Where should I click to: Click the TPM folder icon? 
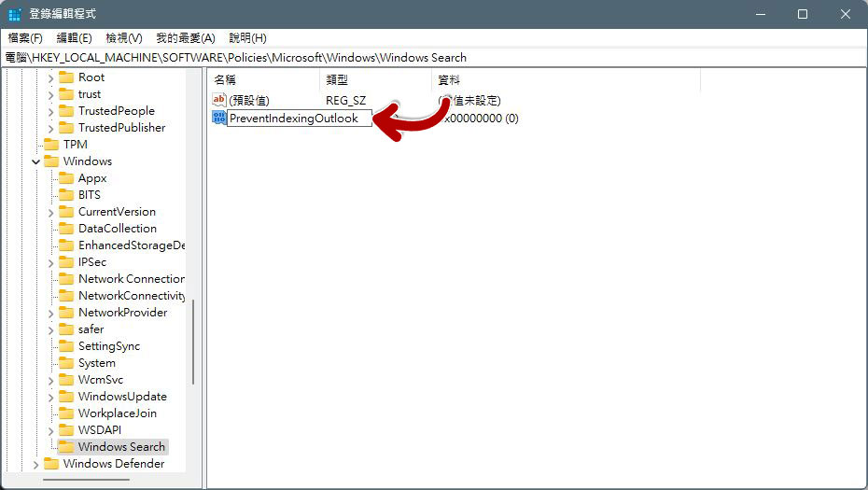coord(51,145)
